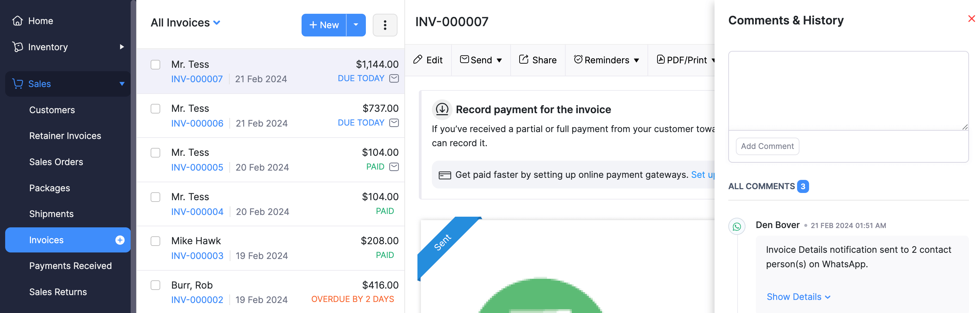Click inside the new comment text box
980x313 pixels.
(848, 89)
